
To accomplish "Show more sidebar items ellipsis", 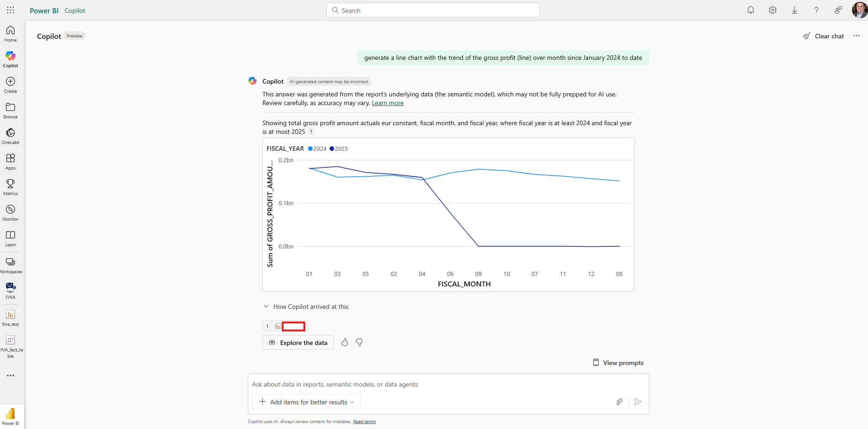I will pos(10,376).
